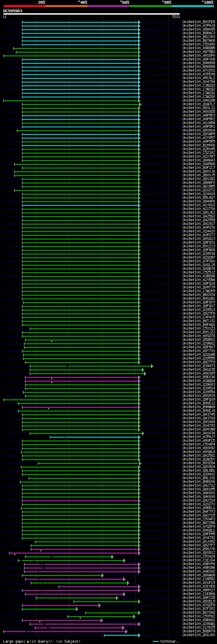Select the UniRef100_A2WQG4 label
Image resolution: width=217 pixels, height=644 pixels.
pos(199,381)
